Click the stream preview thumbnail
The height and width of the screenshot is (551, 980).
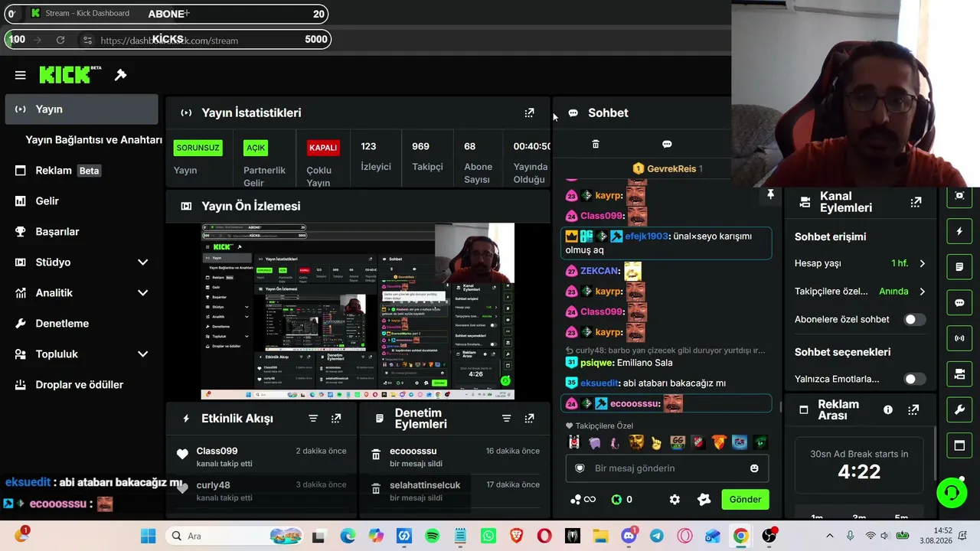[x=358, y=311]
